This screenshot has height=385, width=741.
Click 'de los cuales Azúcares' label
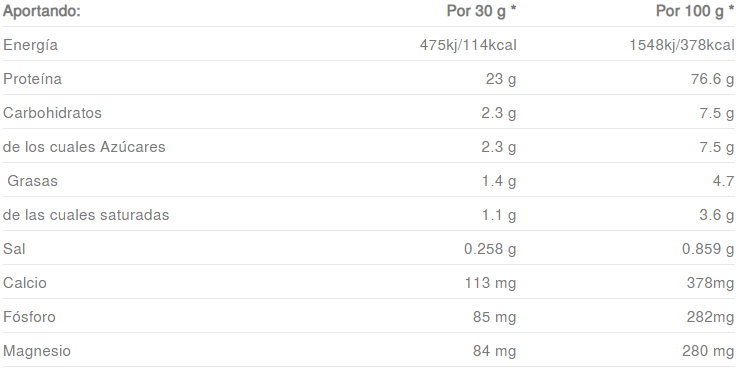coord(84,147)
